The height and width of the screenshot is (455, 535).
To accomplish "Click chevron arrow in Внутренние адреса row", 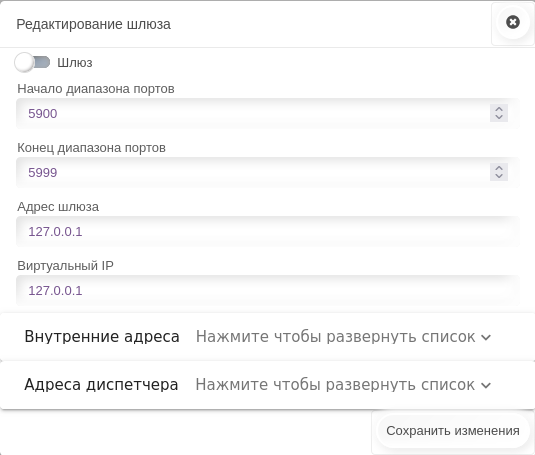I will pyautogui.click(x=486, y=338).
